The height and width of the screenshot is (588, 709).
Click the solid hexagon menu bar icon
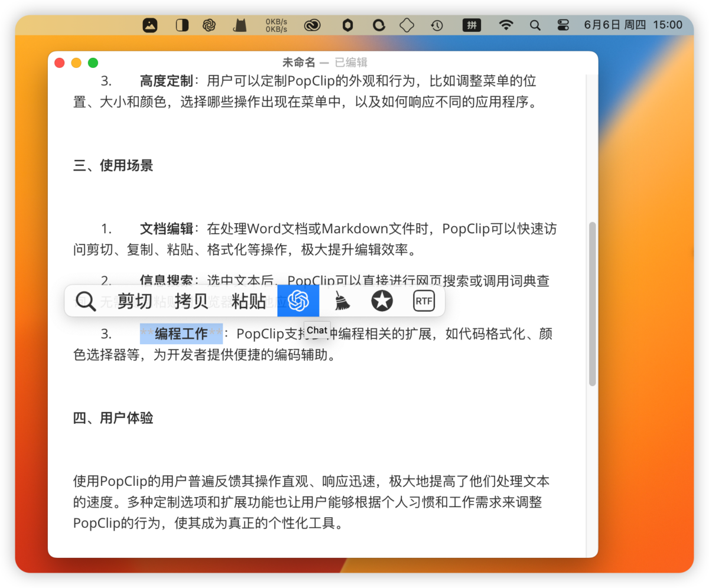348,25
